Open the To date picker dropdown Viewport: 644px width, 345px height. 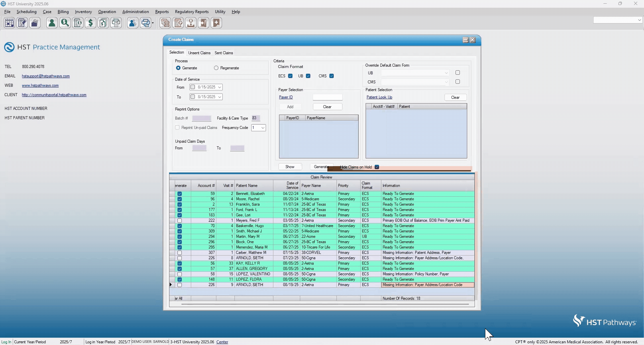click(x=220, y=97)
